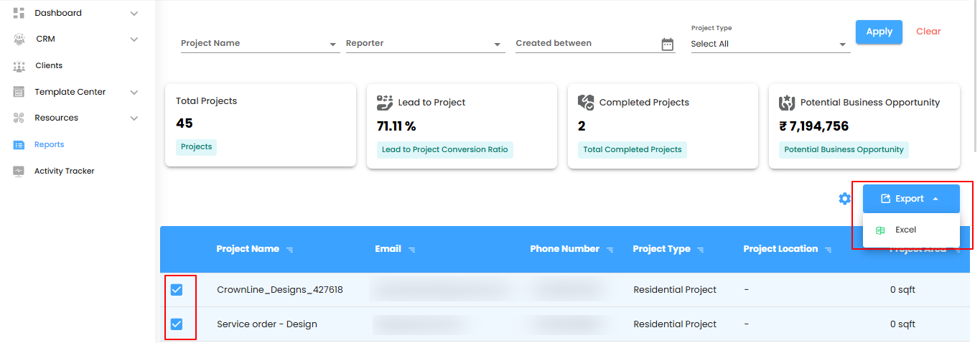Viewport: 980px width, 343px height.
Task: Uncheck the Service order - Design checkbox
Action: pos(177,324)
